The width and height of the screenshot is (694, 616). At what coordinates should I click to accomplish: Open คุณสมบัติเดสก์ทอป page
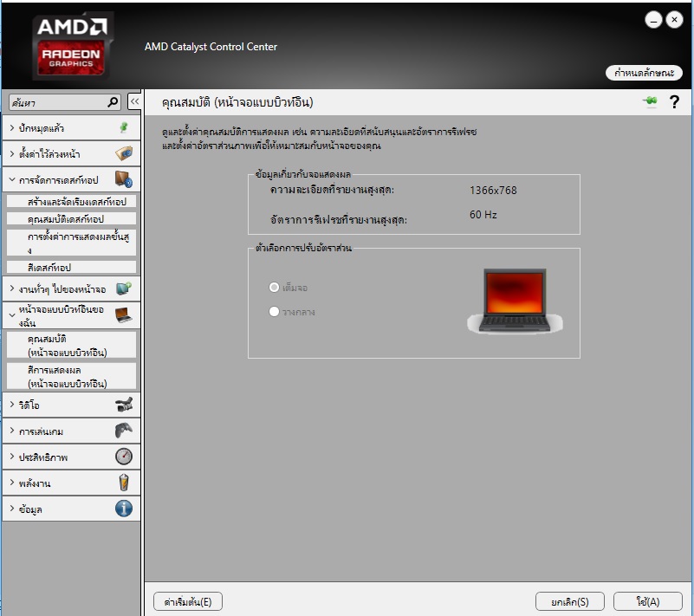pyautogui.click(x=71, y=218)
